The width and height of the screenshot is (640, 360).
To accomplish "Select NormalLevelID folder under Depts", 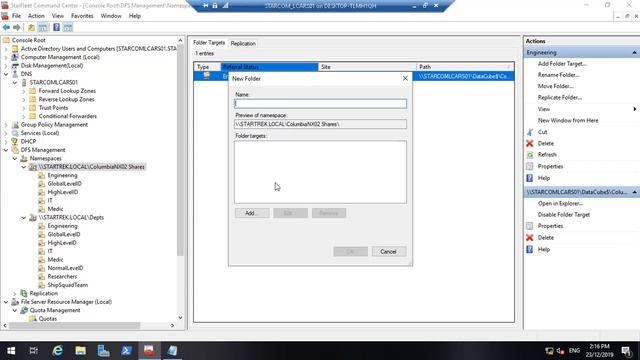I will pyautogui.click(x=65, y=268).
